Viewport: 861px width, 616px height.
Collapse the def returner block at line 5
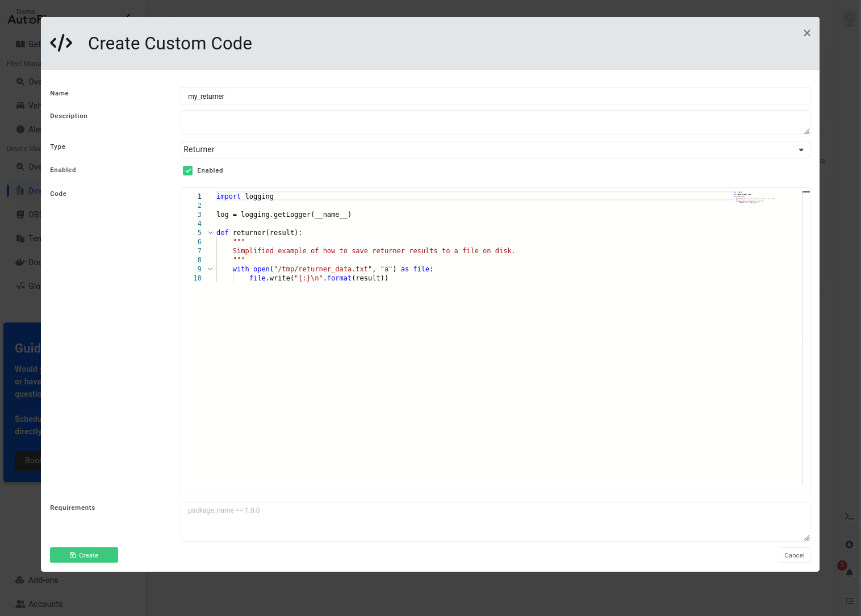pos(210,233)
